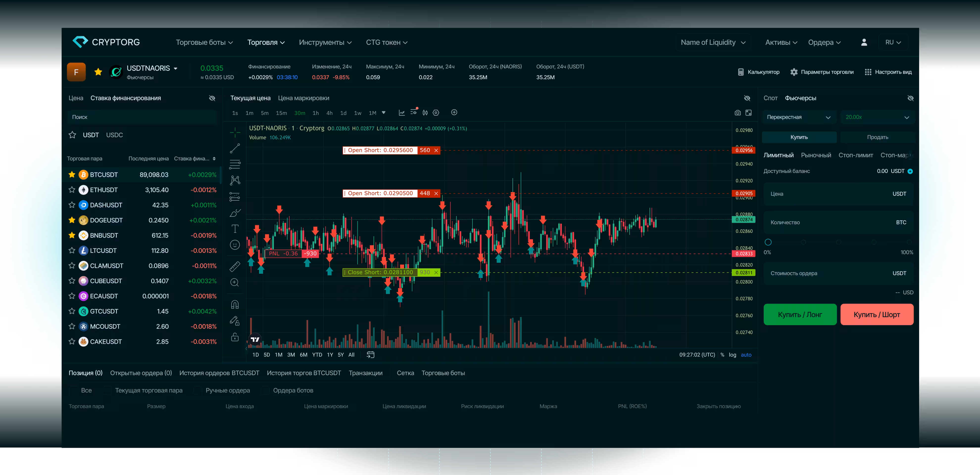Select the trend line drawing tool
The height and width of the screenshot is (475, 980).
click(235, 148)
